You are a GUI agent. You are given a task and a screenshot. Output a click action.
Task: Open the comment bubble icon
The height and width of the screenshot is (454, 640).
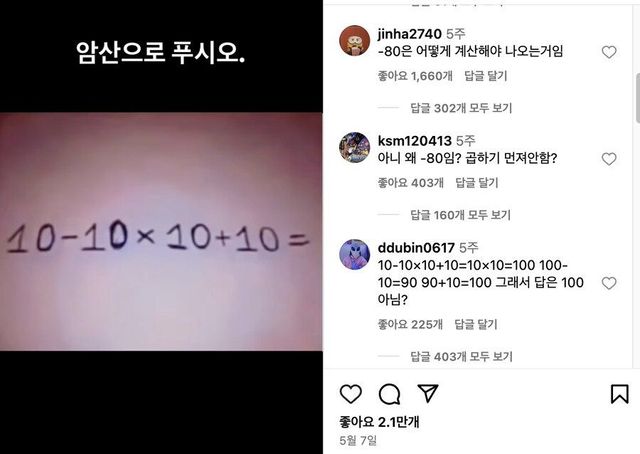(x=389, y=394)
